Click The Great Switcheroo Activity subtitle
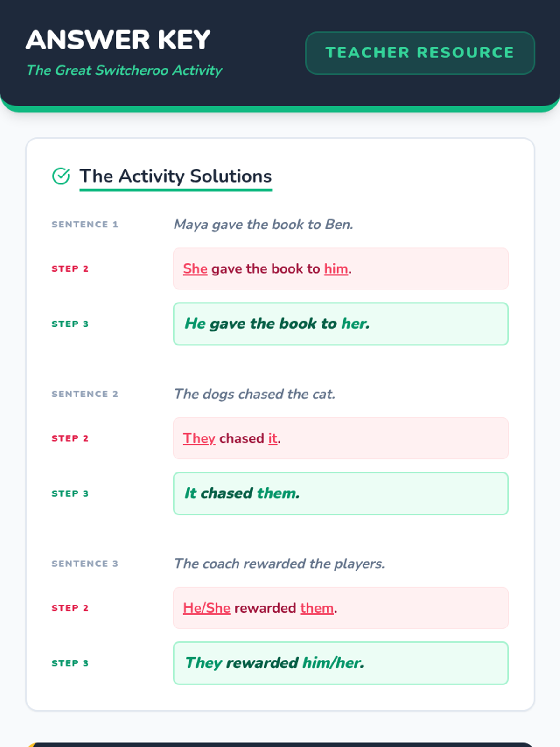The width and height of the screenshot is (560, 747). pyautogui.click(x=124, y=70)
